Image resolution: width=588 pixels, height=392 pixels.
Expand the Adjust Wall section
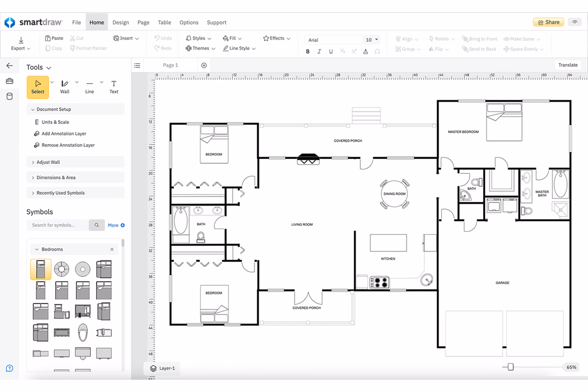coord(75,162)
